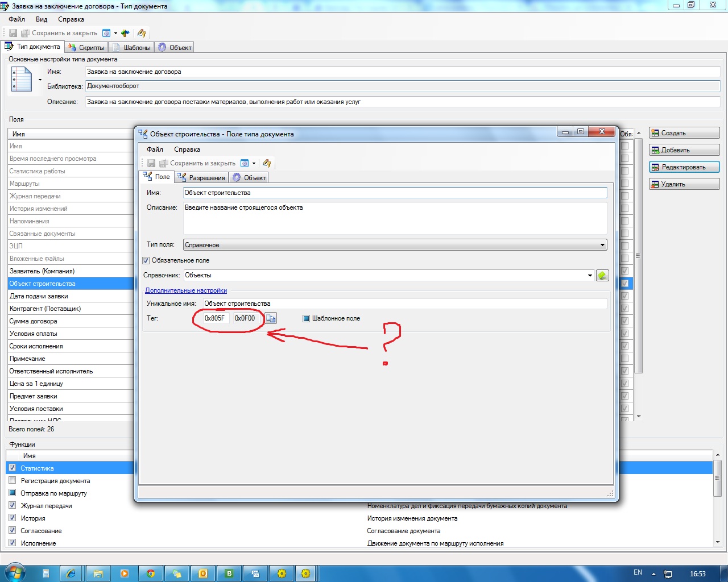
Task: Click the copy icon next to tag fields
Action: [x=271, y=318]
